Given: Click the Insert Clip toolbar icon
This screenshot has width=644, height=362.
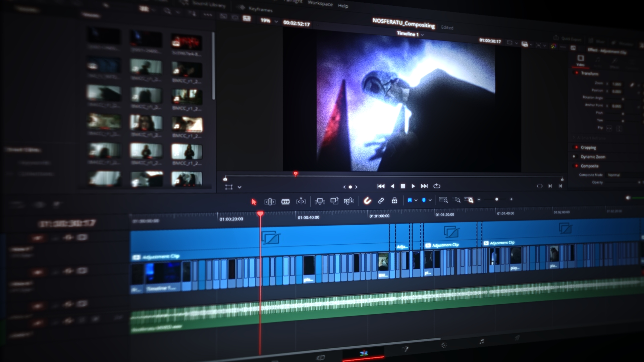Looking at the screenshot, I should (x=320, y=201).
